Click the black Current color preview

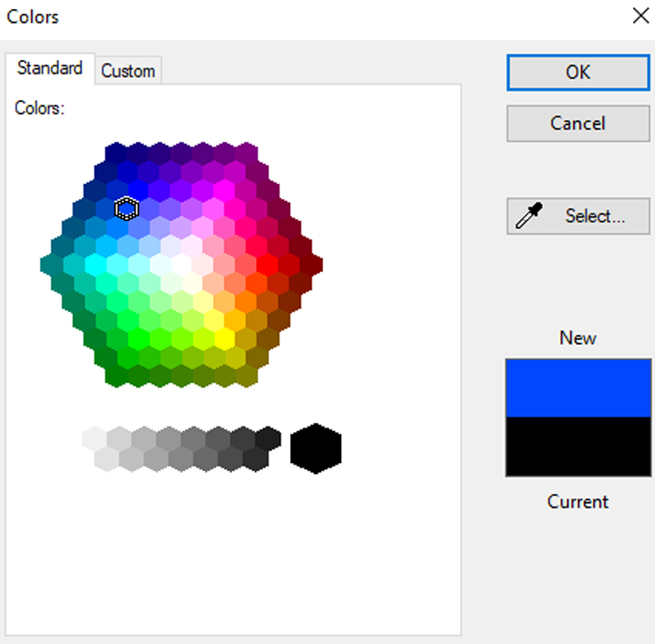pos(578,447)
